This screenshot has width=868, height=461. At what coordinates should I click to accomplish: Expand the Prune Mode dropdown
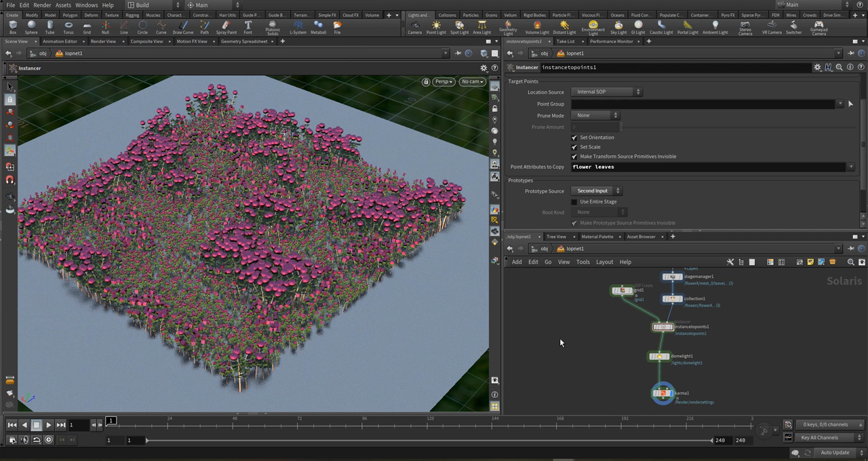(x=595, y=116)
